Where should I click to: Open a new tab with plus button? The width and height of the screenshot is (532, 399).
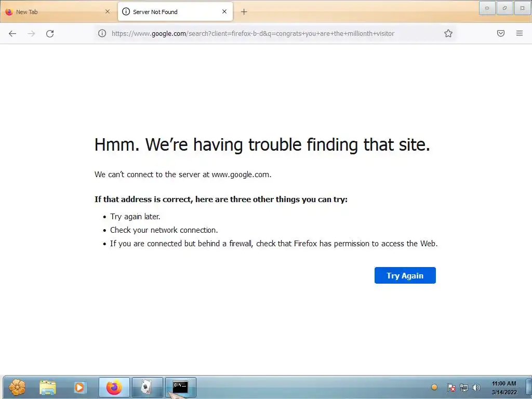click(x=244, y=12)
